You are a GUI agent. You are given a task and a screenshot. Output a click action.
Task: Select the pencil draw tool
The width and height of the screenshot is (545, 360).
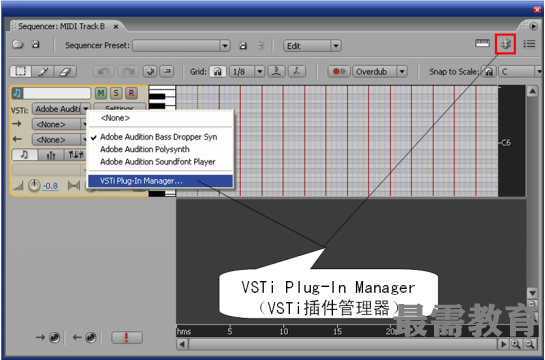(43, 72)
